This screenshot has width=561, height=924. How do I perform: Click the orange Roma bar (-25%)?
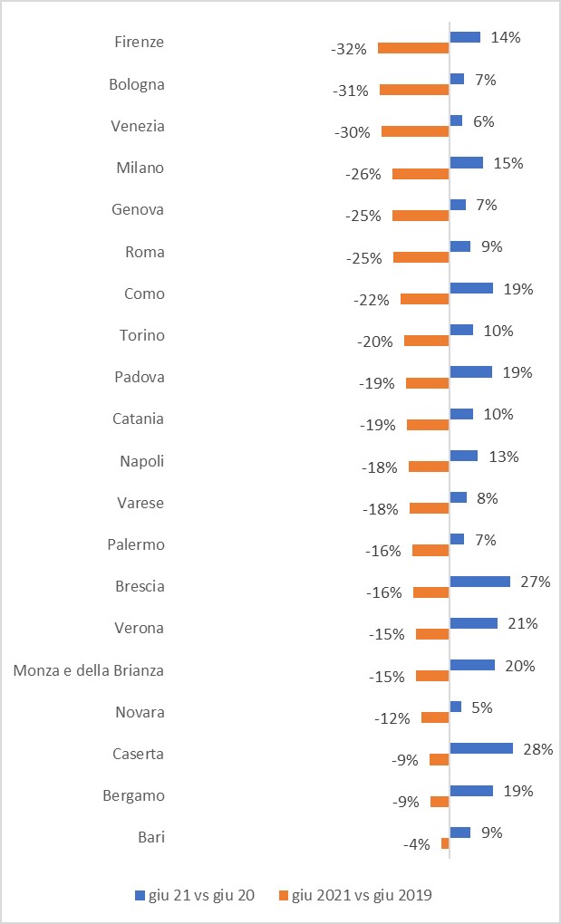[421, 257]
